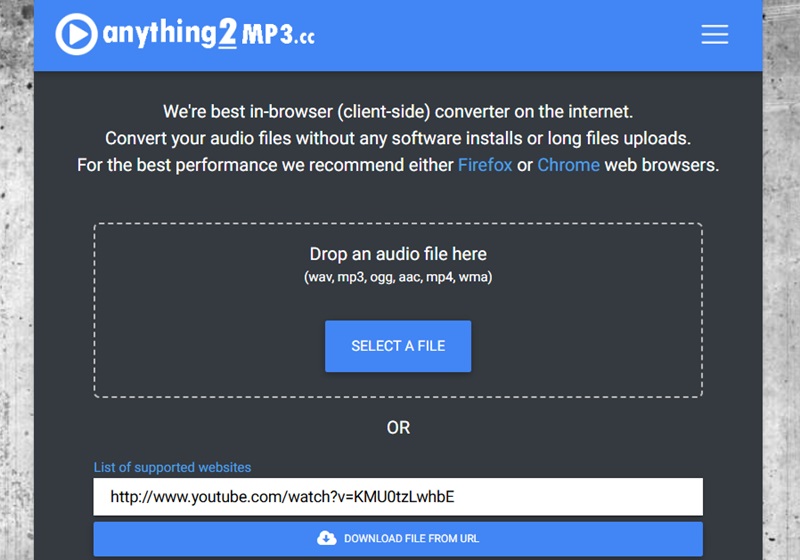The image size is (800, 560).
Task: Open the Firefox link
Action: [485, 165]
